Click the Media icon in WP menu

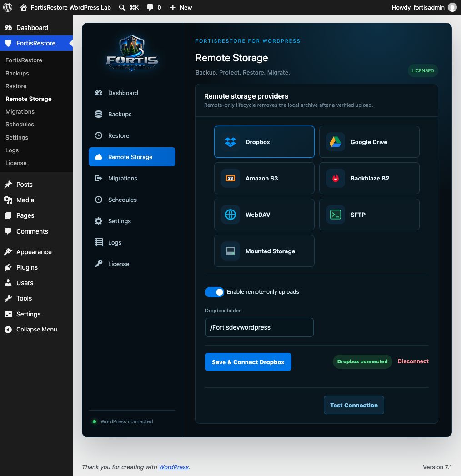tap(8, 200)
